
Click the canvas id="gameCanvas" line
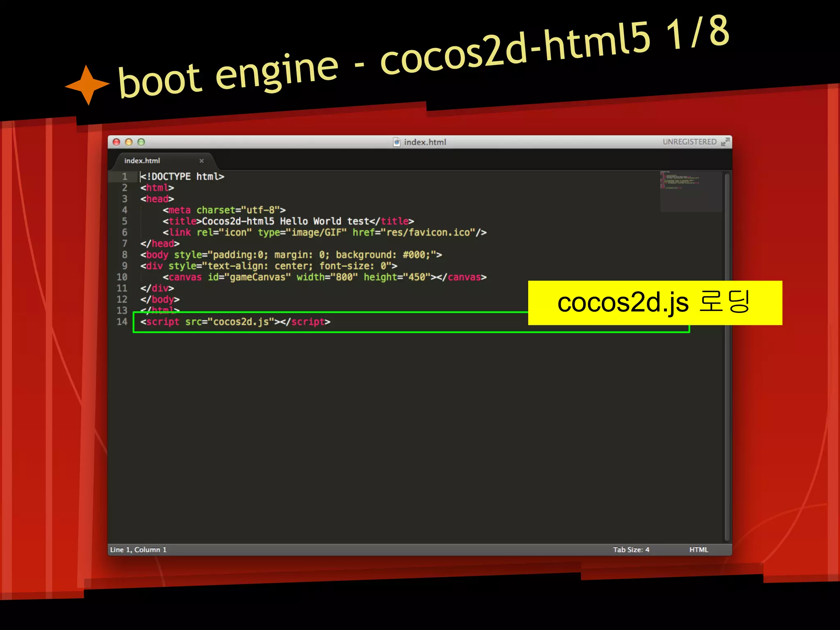[x=324, y=277]
